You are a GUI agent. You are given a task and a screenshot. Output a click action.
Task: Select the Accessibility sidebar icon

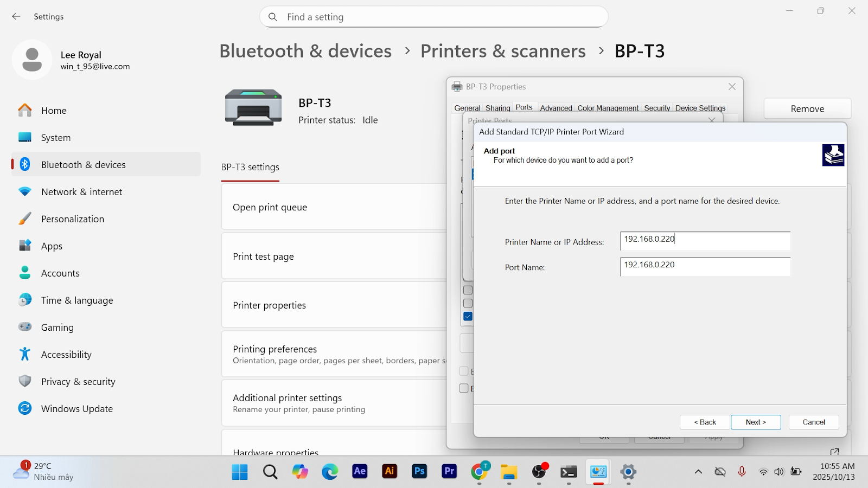click(x=25, y=354)
